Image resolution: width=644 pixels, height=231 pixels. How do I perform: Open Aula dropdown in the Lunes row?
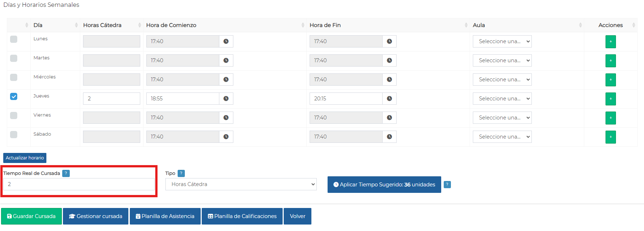pos(502,41)
